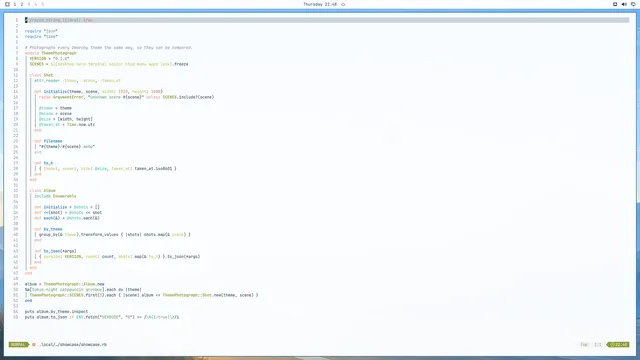Click the @taken_at = Time.now.utc line
640x360 pixels.
pyautogui.click(x=67, y=124)
